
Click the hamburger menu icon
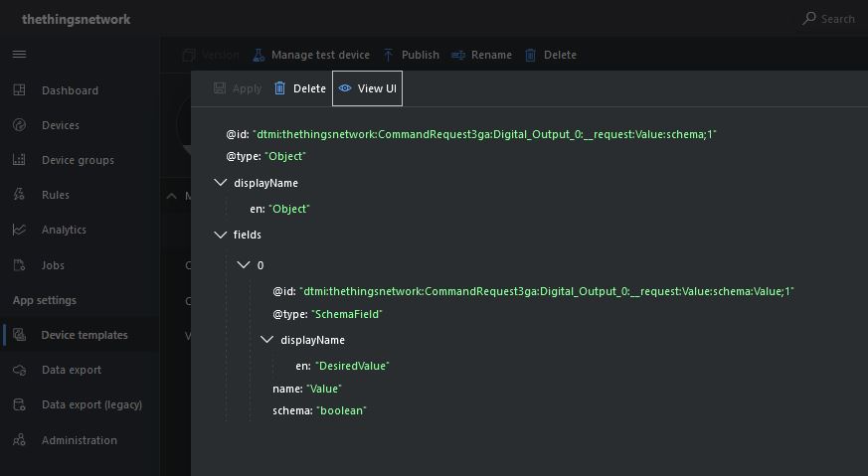(19, 55)
